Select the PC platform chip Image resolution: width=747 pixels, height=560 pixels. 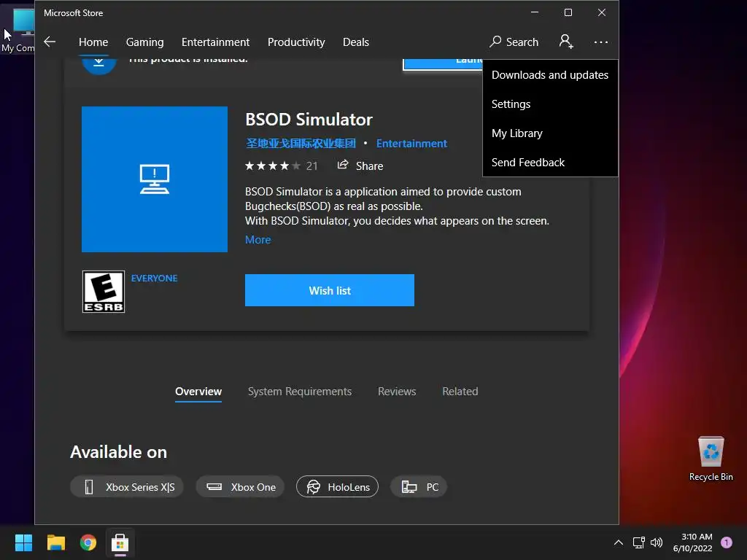[419, 486]
